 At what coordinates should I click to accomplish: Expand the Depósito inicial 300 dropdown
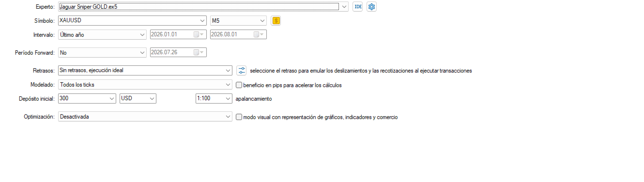pos(112,98)
